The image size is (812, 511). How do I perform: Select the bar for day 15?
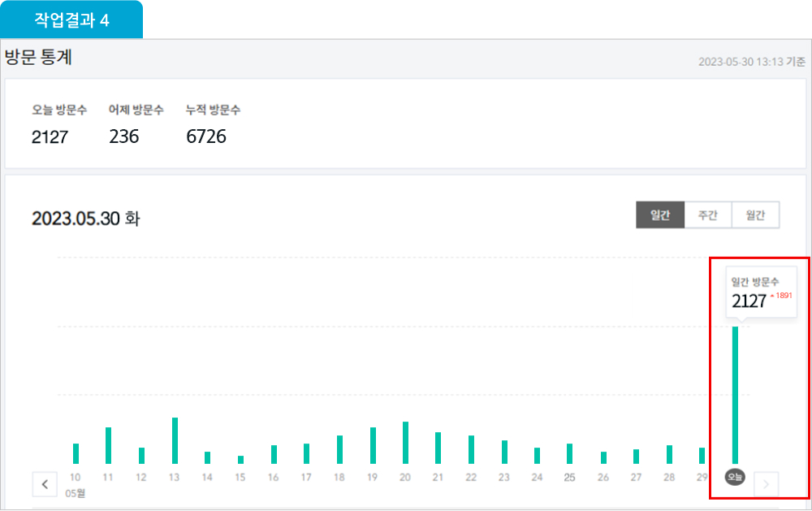pos(240,460)
